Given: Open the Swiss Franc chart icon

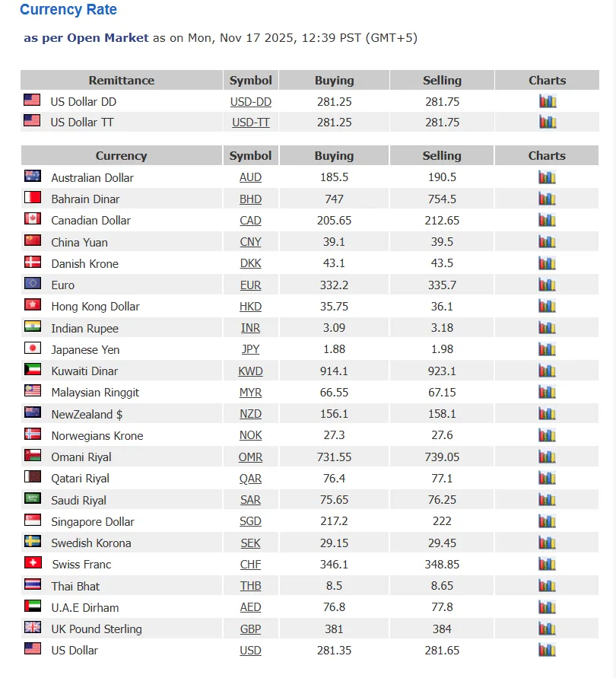Looking at the screenshot, I should [x=547, y=564].
